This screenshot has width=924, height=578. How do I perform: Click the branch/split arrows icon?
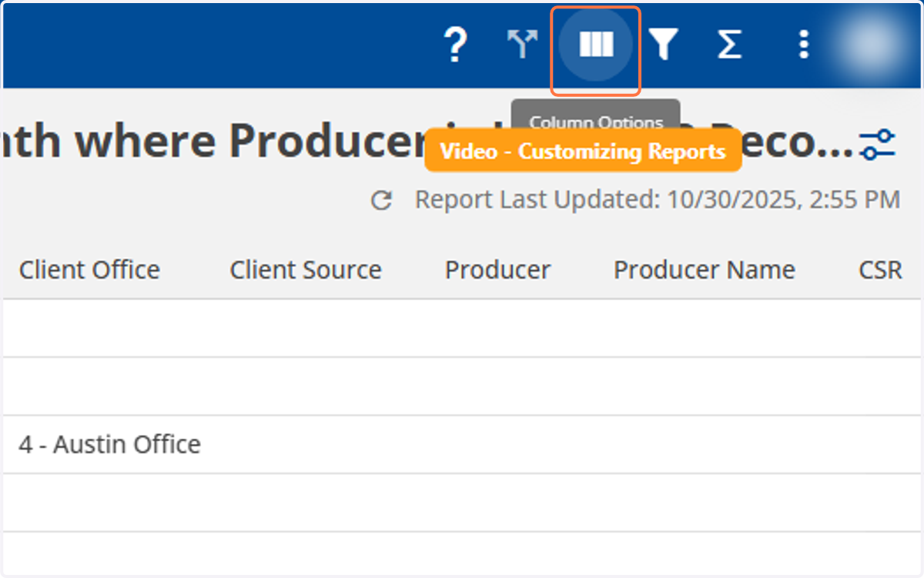click(524, 45)
